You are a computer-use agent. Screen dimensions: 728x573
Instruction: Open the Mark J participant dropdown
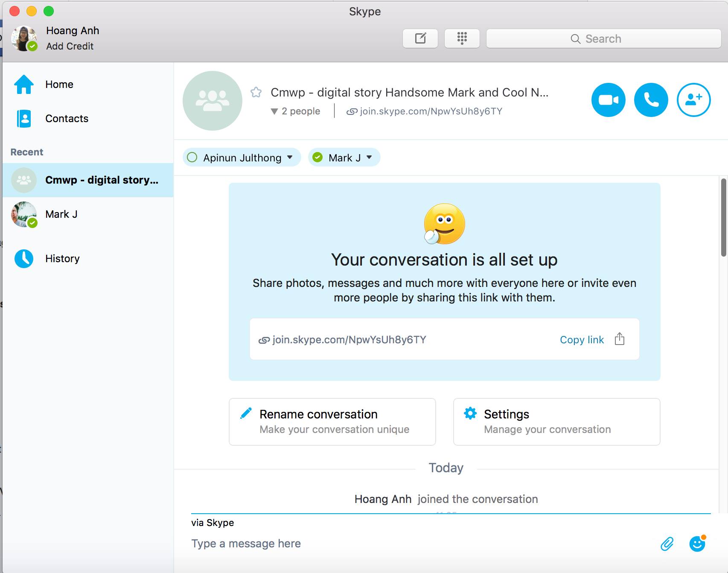coord(369,158)
